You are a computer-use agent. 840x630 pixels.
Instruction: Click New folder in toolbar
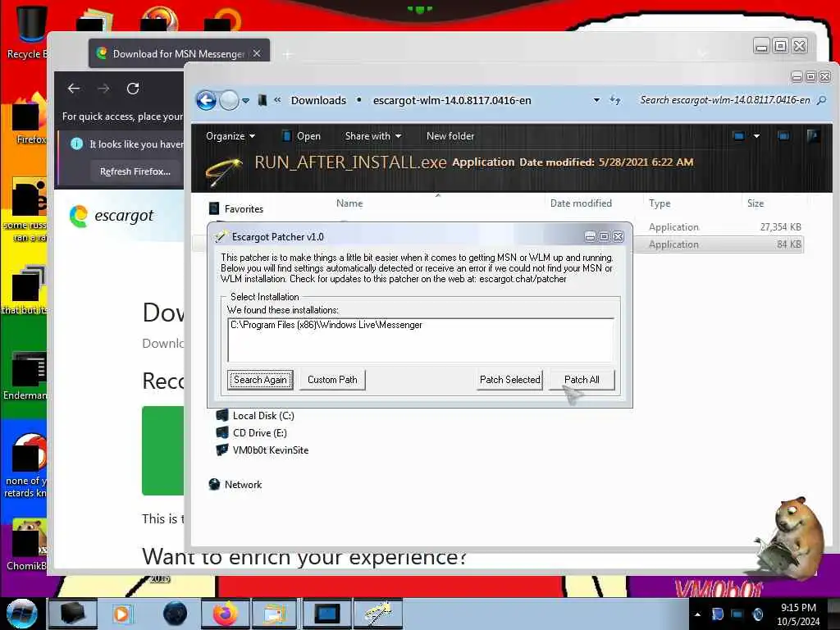[x=450, y=136]
